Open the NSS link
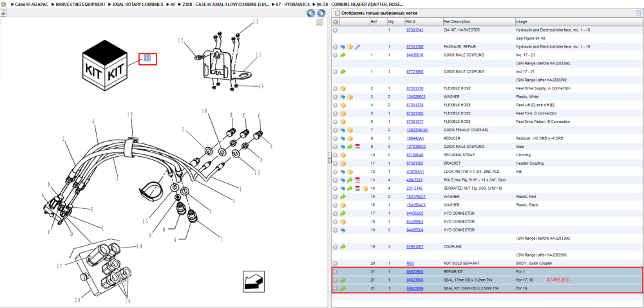 pos(410,263)
